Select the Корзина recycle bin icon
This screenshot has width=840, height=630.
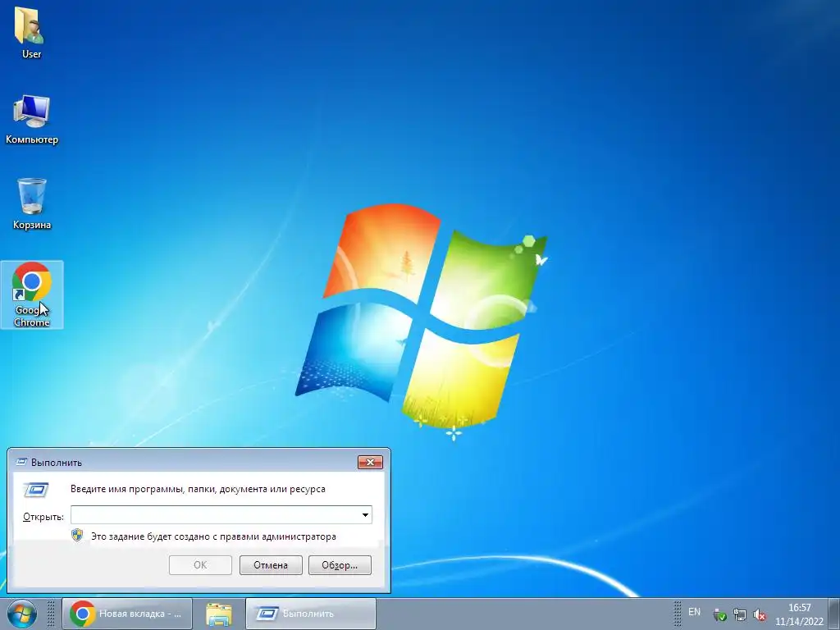pyautogui.click(x=32, y=204)
